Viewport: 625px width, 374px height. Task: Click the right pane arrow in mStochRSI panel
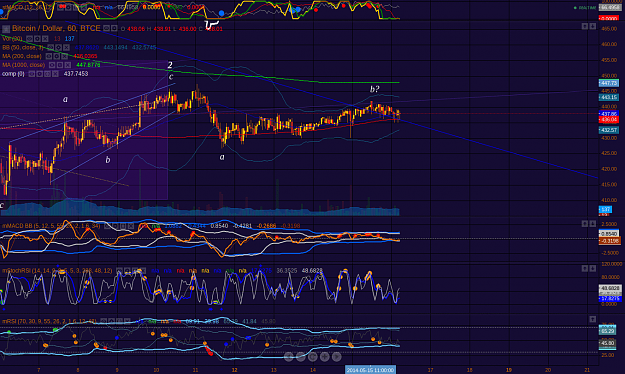coord(593,269)
